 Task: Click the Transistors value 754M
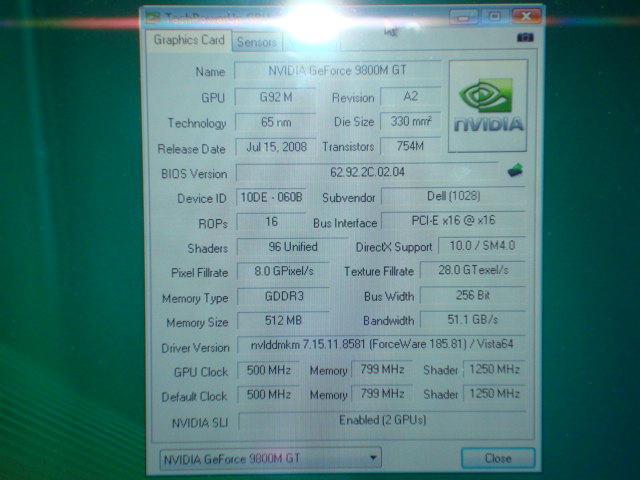pyautogui.click(x=411, y=146)
